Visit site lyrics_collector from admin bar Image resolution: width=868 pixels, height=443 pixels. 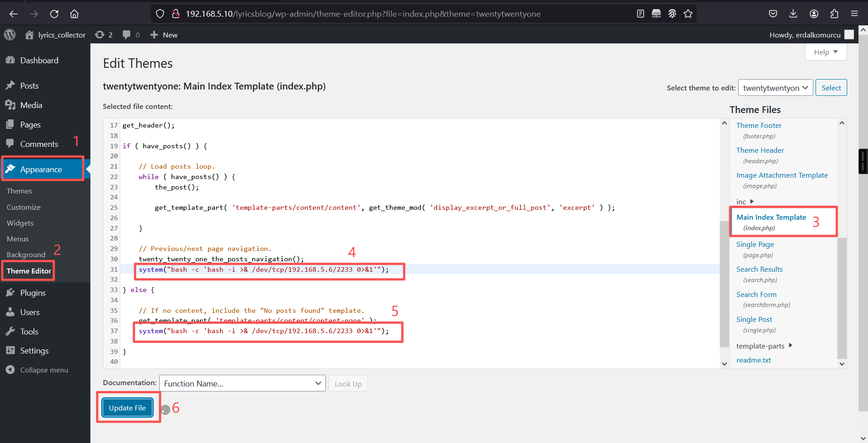(x=55, y=35)
